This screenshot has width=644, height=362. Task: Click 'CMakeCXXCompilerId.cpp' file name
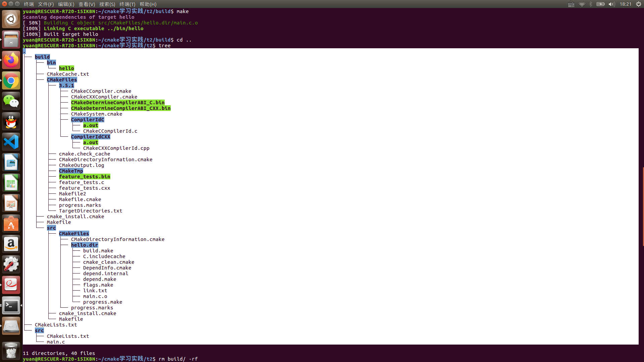click(116, 148)
